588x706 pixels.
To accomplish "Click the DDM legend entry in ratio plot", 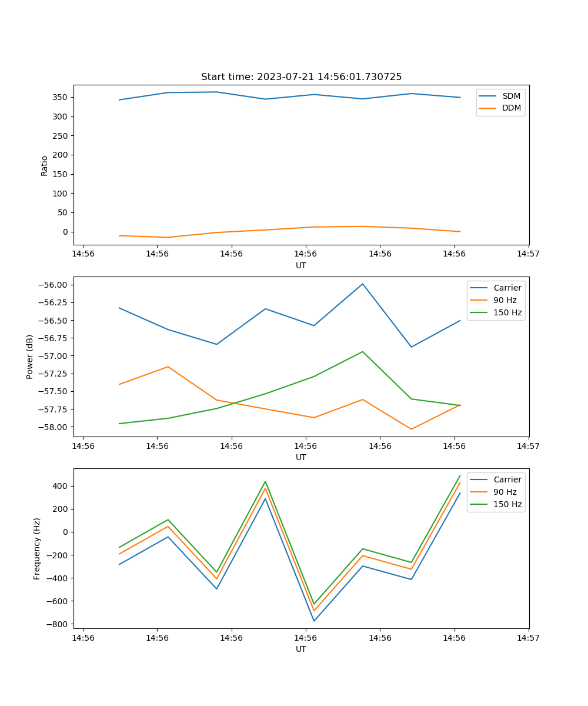I will 511,108.
